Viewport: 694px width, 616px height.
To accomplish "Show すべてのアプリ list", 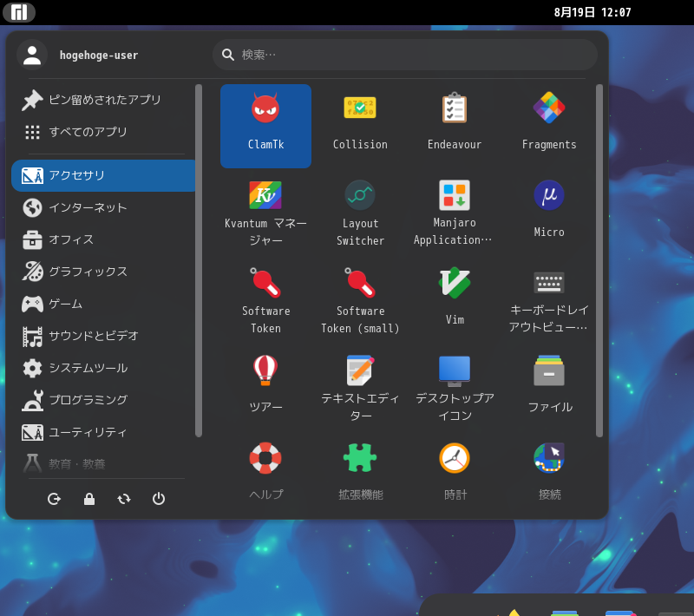I will (103, 132).
